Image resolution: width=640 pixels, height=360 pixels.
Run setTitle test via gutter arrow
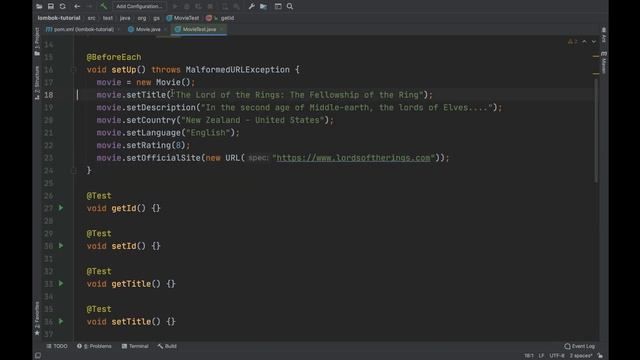click(61, 321)
